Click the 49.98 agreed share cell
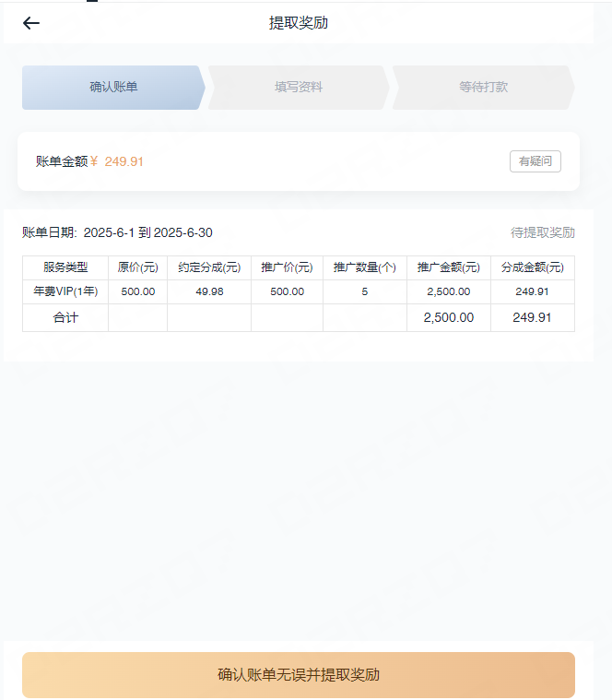 pos(209,291)
